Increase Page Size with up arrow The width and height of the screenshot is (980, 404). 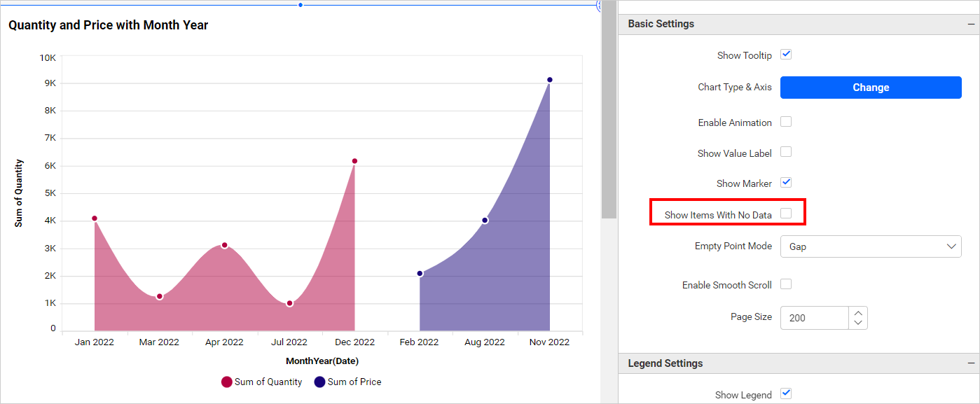tap(858, 312)
